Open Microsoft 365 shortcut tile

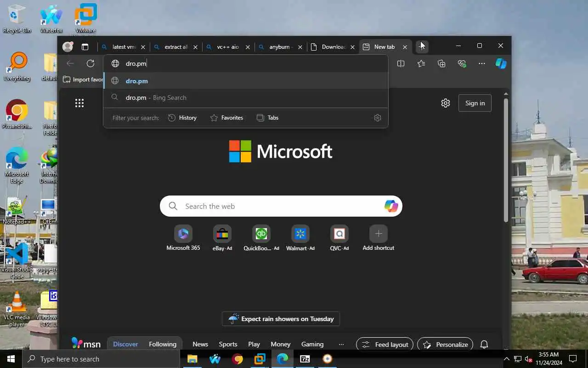[x=183, y=238]
